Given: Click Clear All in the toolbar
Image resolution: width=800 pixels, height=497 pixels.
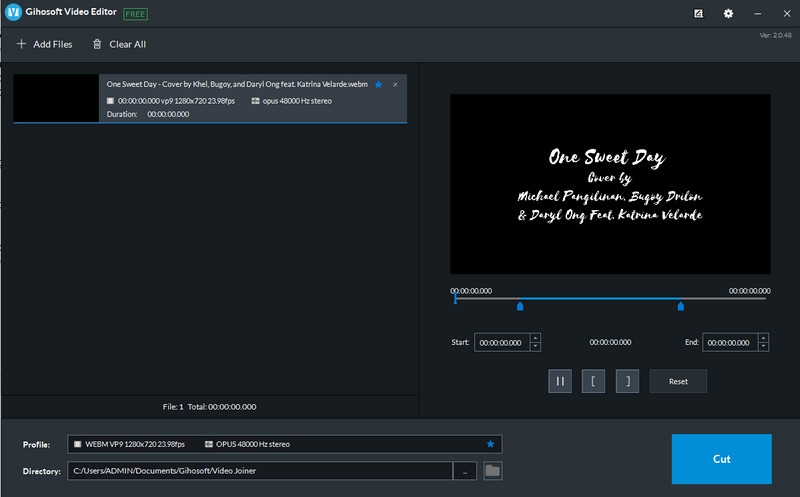Looking at the screenshot, I should pos(119,44).
